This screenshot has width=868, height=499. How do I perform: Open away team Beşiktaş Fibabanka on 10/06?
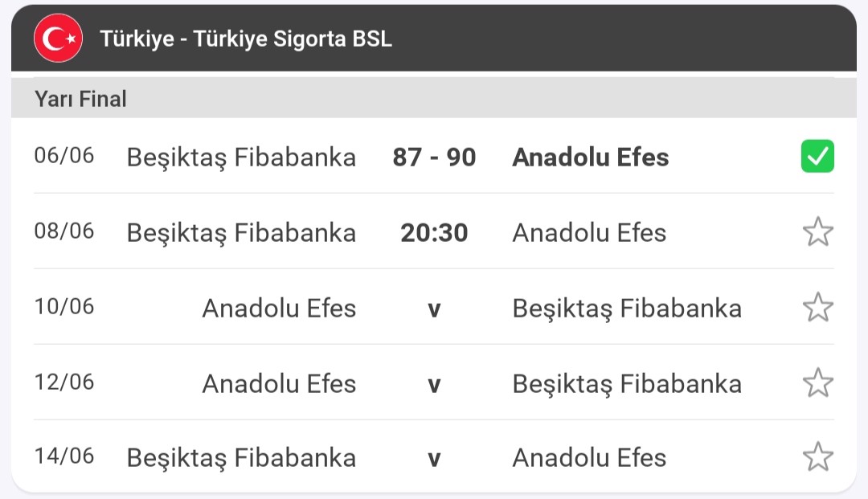(x=627, y=309)
